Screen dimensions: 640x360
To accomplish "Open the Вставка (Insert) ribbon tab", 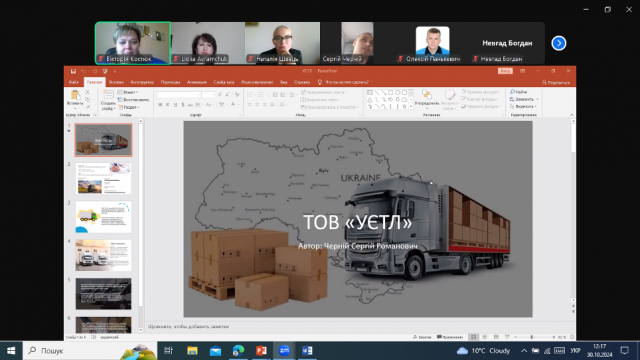I will (x=116, y=82).
